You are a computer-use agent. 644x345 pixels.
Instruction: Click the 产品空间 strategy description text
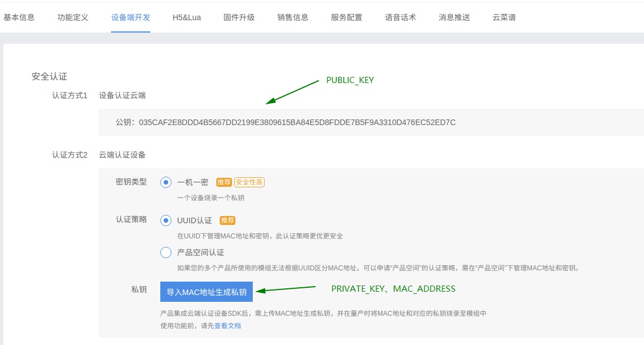tap(379, 268)
